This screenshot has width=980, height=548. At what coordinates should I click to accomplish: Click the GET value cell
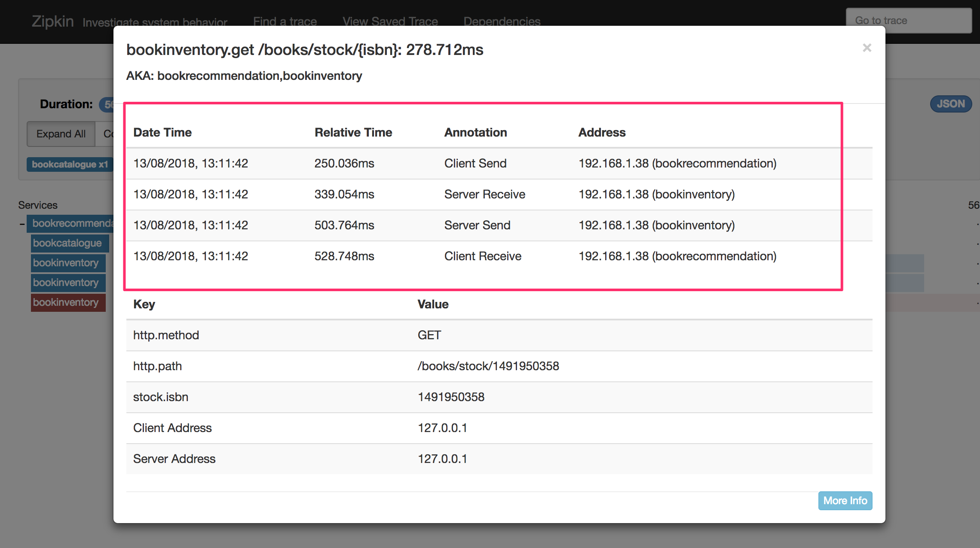coord(429,335)
